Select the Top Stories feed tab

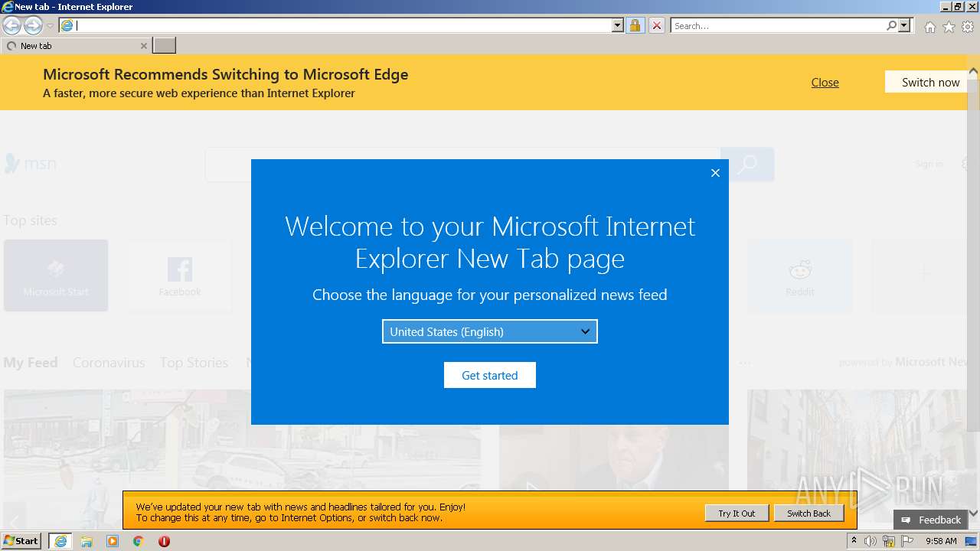(194, 363)
